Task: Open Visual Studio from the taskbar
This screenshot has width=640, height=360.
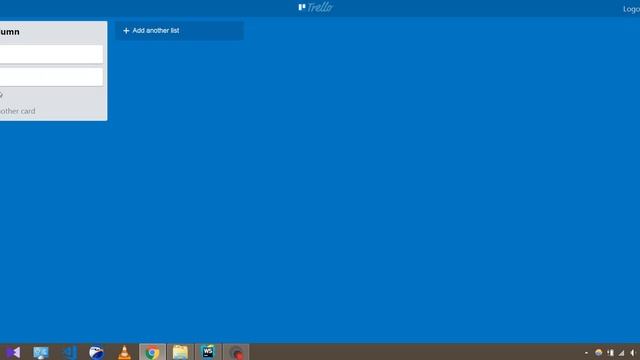Action: click(12, 352)
